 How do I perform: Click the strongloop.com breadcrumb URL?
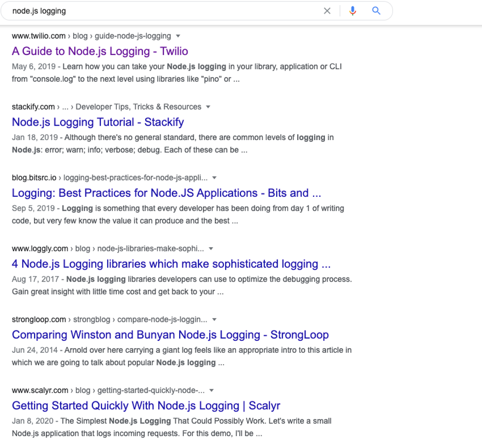(110, 319)
